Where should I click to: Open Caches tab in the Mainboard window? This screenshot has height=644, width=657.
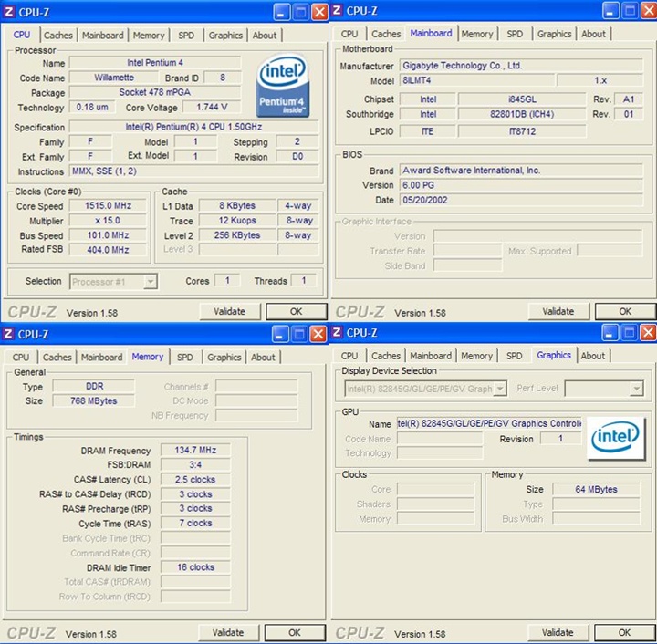click(386, 34)
